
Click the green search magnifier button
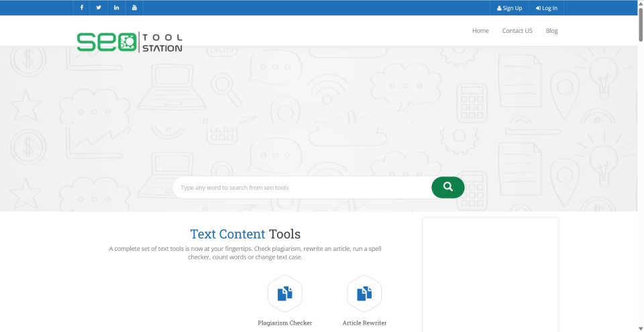(x=447, y=187)
